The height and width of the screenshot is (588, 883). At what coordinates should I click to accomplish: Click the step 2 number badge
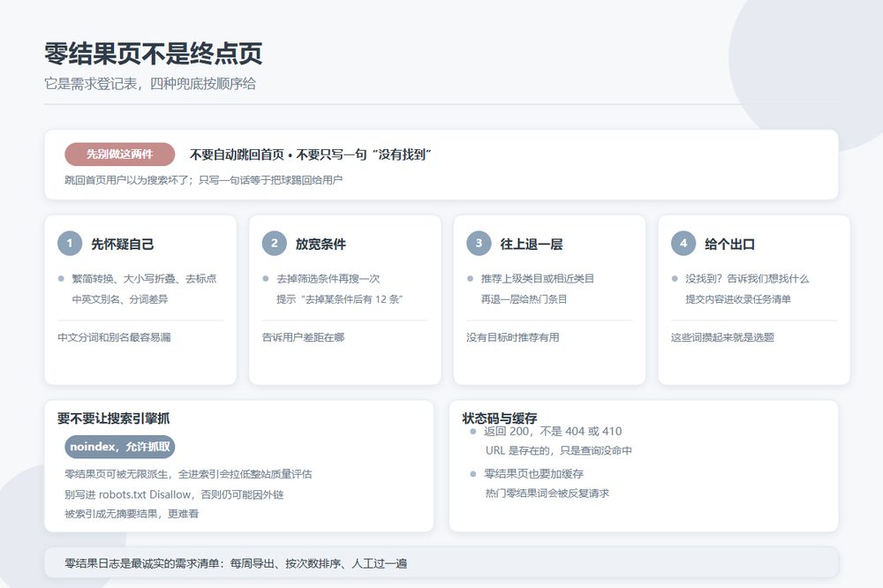275,244
